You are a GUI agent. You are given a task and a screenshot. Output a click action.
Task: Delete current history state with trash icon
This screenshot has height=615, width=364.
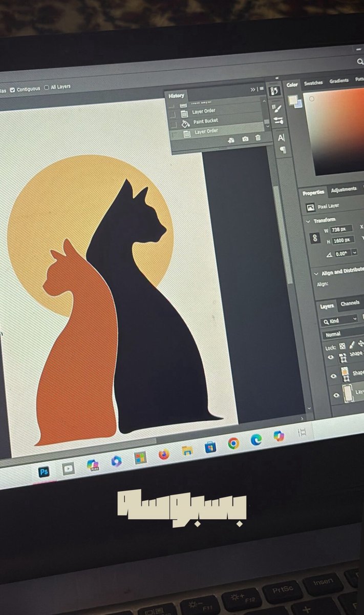(x=258, y=138)
